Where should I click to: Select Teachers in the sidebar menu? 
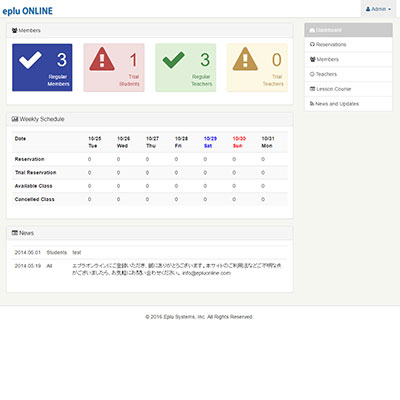[348, 74]
